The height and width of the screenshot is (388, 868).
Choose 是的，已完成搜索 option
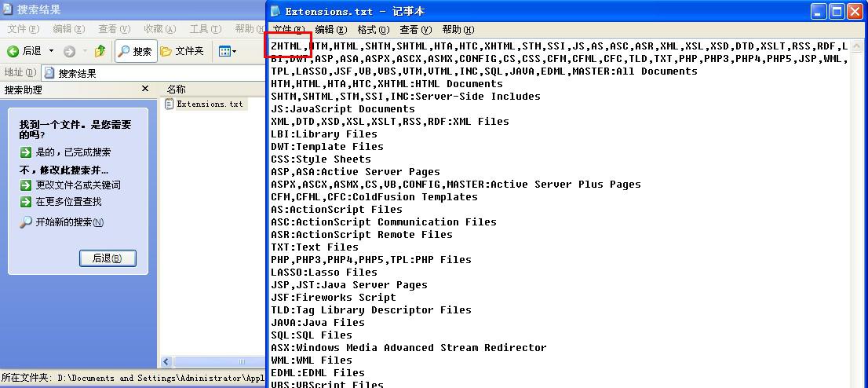[x=72, y=152]
